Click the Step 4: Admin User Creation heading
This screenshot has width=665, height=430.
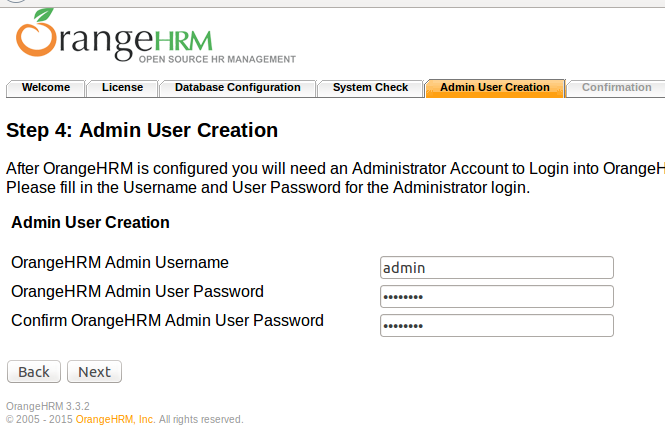point(142,130)
